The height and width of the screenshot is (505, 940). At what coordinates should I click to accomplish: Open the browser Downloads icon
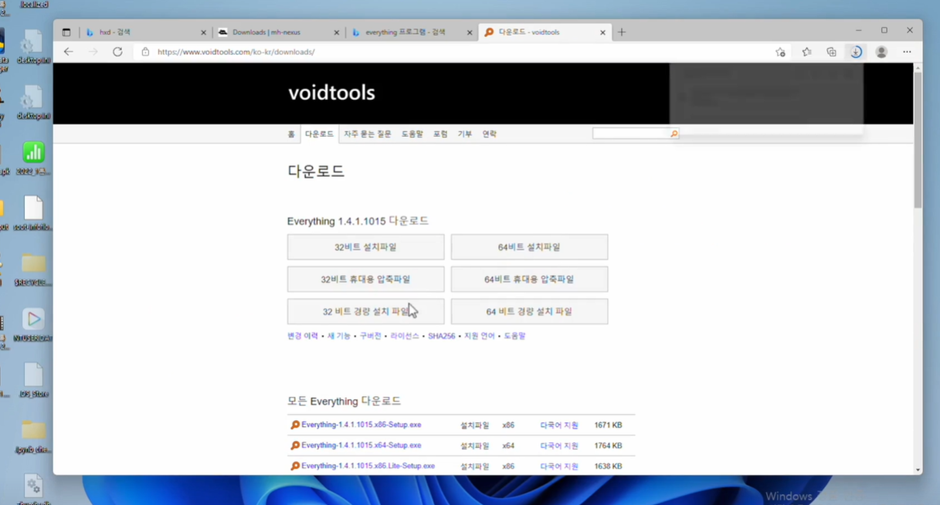[x=856, y=52]
